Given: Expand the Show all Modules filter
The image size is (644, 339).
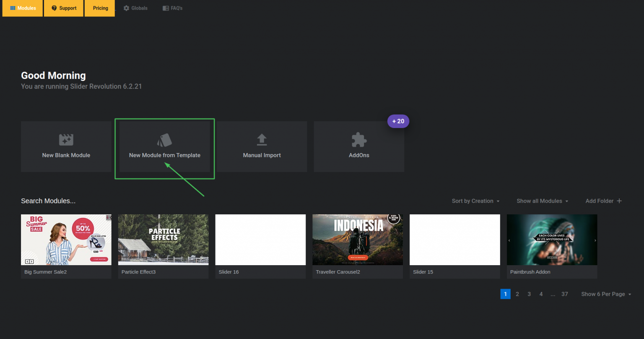Looking at the screenshot, I should point(542,201).
